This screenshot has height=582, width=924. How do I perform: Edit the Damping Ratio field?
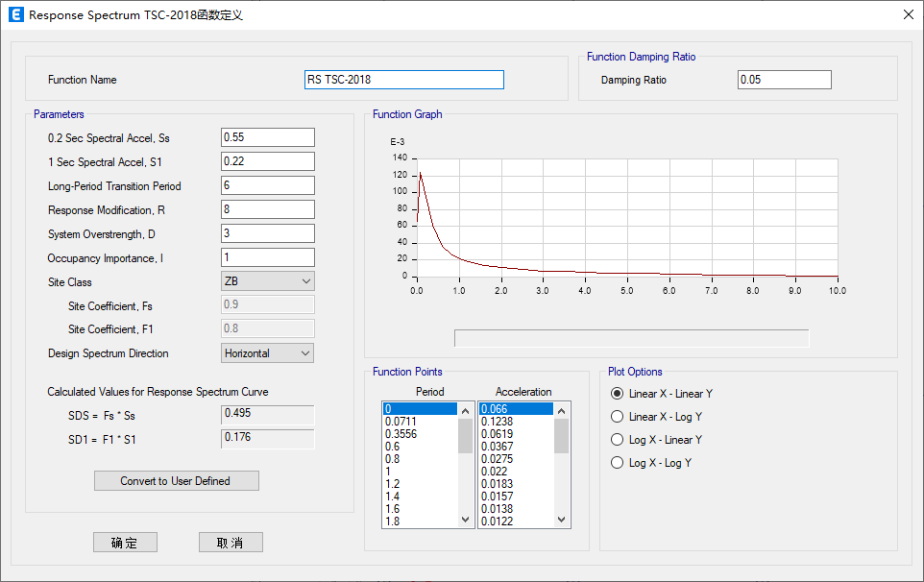click(x=785, y=80)
